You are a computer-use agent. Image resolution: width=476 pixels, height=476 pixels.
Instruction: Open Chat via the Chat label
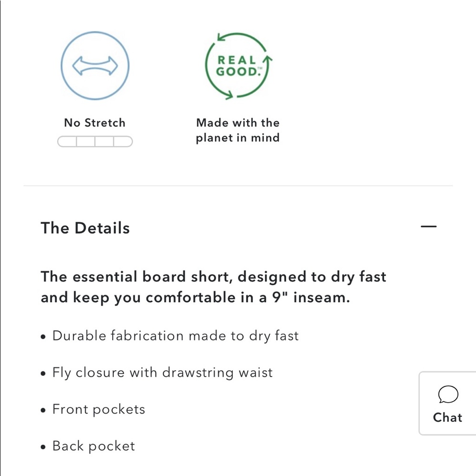click(x=447, y=417)
